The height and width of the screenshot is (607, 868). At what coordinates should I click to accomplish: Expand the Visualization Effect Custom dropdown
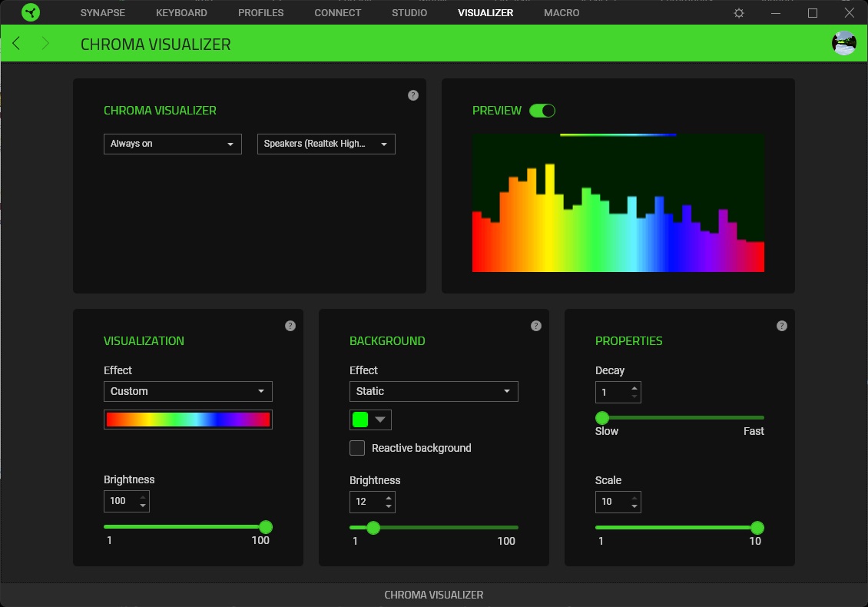point(188,392)
